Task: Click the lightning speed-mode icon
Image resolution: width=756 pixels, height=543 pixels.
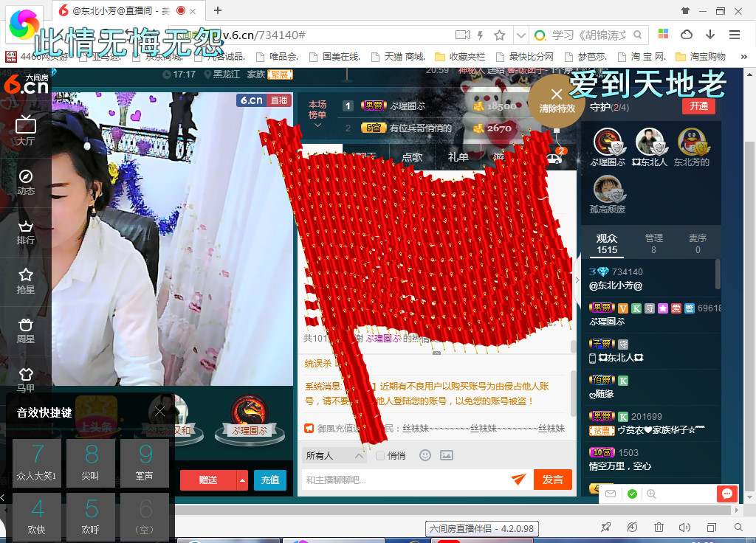Action: coord(480,35)
